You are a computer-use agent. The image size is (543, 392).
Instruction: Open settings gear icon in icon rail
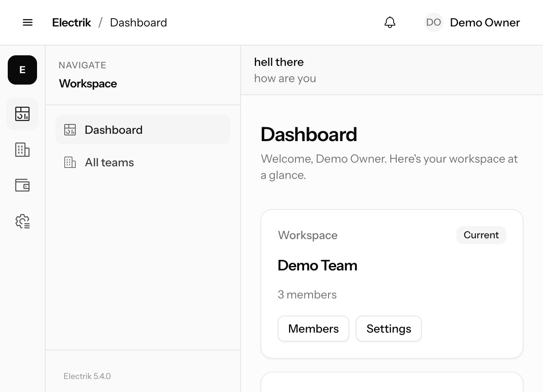point(22,221)
